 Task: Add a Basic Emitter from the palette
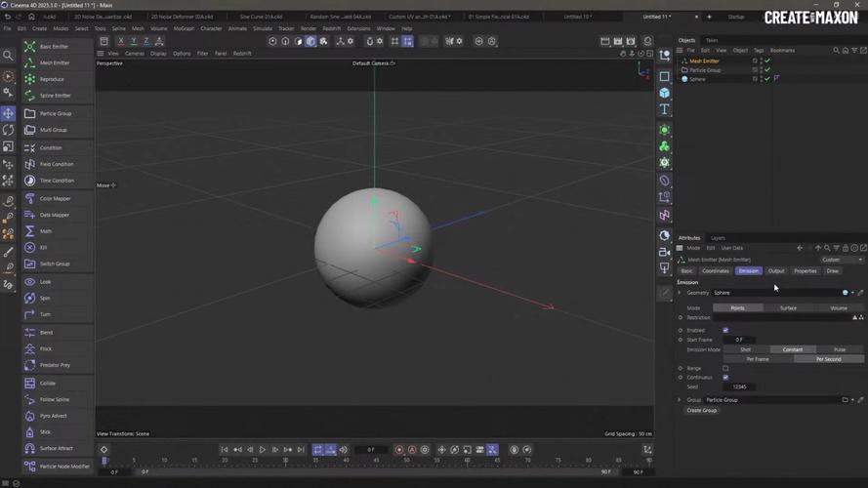pyautogui.click(x=55, y=47)
